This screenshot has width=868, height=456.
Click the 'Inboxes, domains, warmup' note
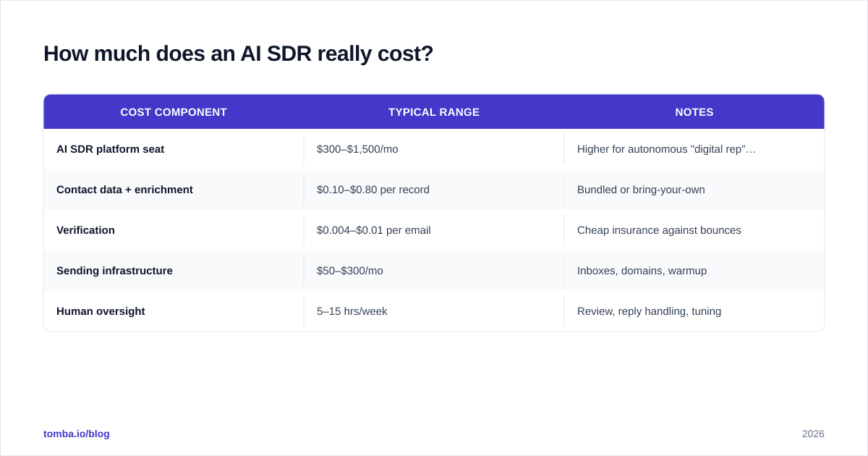click(642, 271)
